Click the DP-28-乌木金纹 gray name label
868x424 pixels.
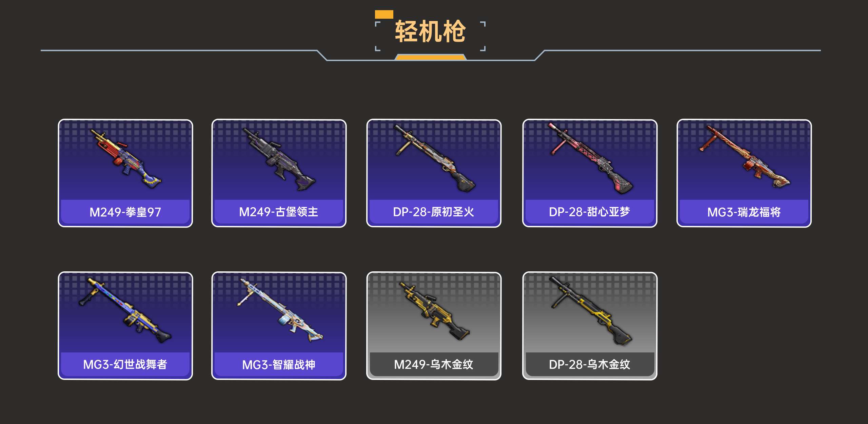[x=590, y=365]
